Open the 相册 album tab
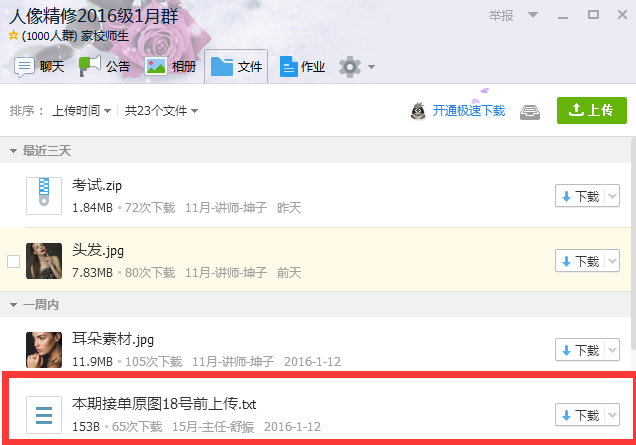This screenshot has width=636, height=445. tap(170, 67)
